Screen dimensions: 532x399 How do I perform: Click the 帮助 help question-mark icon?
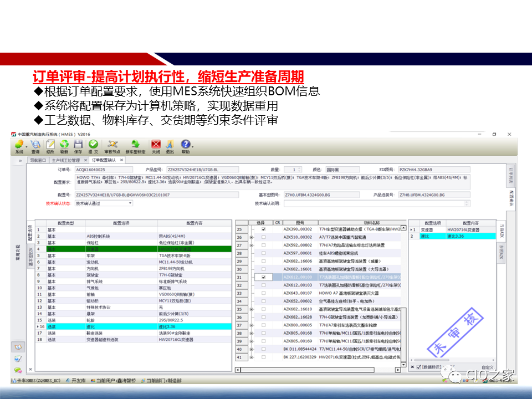[185, 145]
